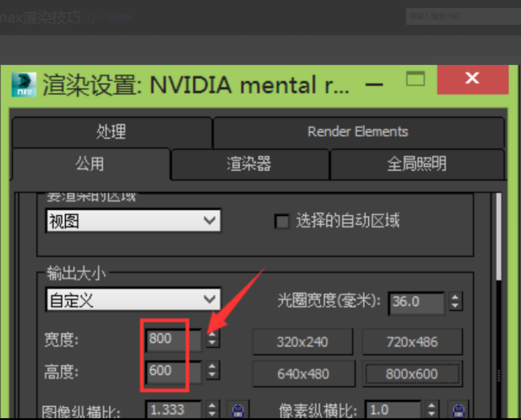The height and width of the screenshot is (420, 521).
Task: Open the 视图 render area dropdown
Action: tap(134, 220)
